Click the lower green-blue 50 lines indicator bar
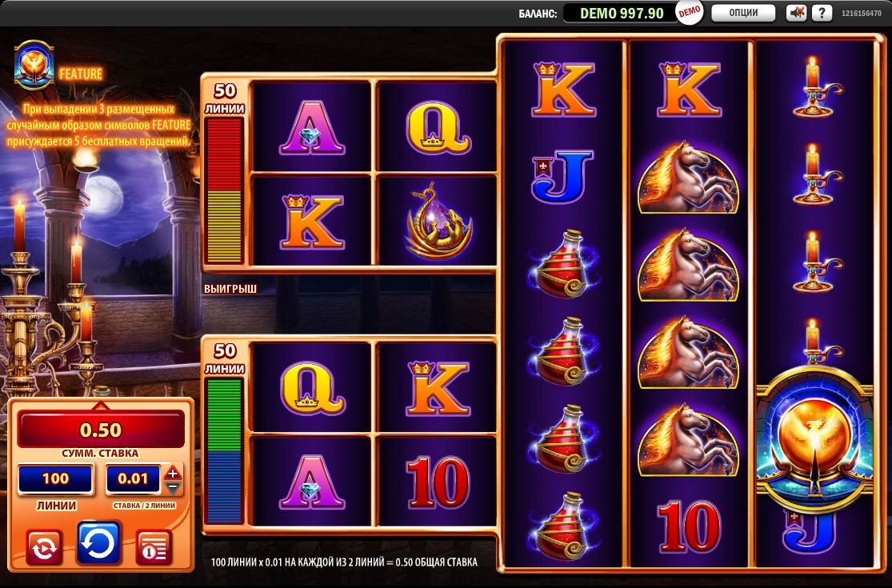The image size is (892, 588). coord(224,450)
